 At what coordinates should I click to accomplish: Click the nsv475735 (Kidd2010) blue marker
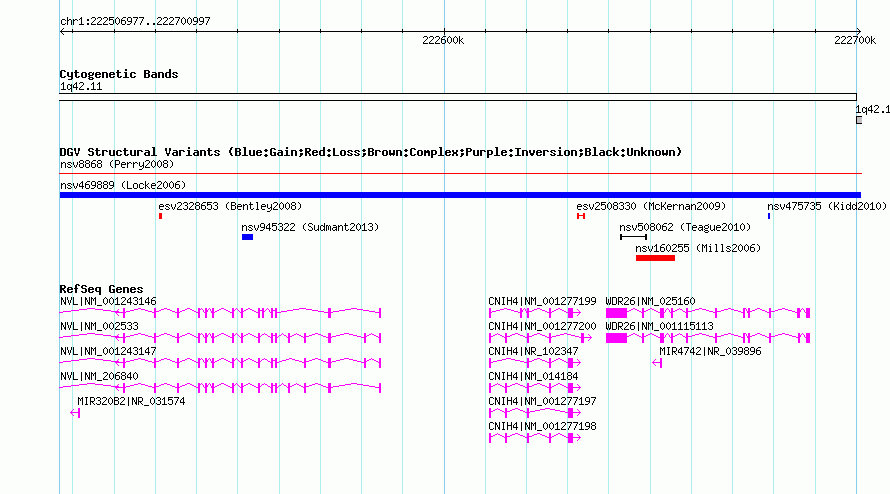coord(769,216)
